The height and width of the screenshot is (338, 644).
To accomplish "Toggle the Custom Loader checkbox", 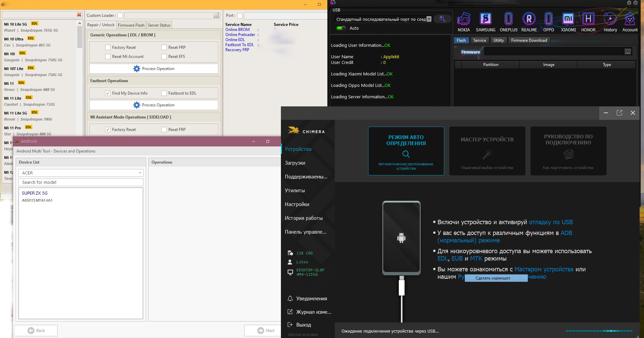I will tap(120, 15).
